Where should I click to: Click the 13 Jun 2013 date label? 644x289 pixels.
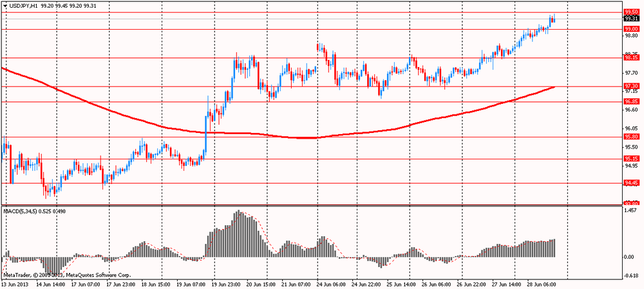pos(14,284)
